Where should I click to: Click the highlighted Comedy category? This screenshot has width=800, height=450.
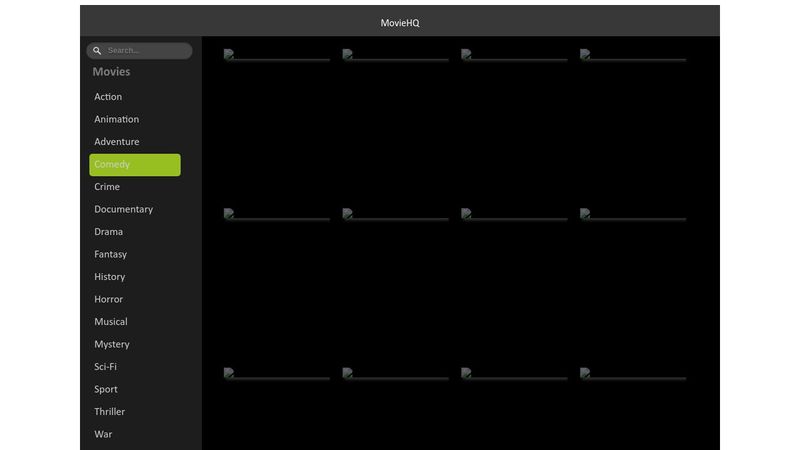pyautogui.click(x=134, y=165)
